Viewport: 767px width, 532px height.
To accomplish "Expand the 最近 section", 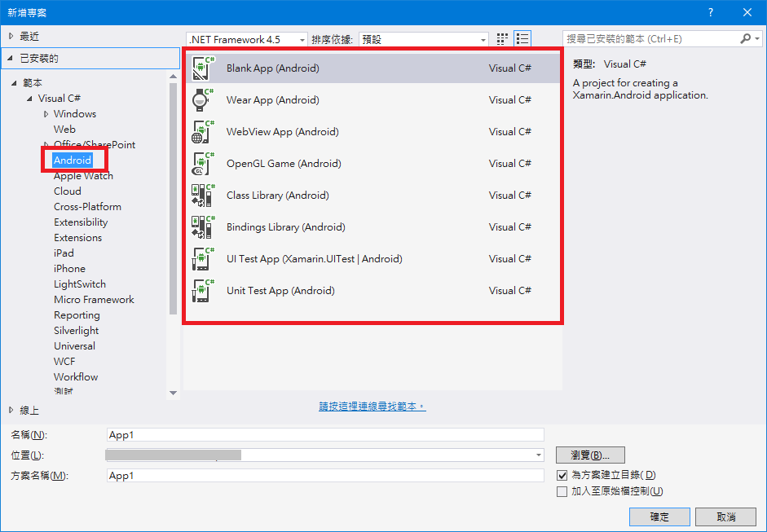I will (x=11, y=36).
